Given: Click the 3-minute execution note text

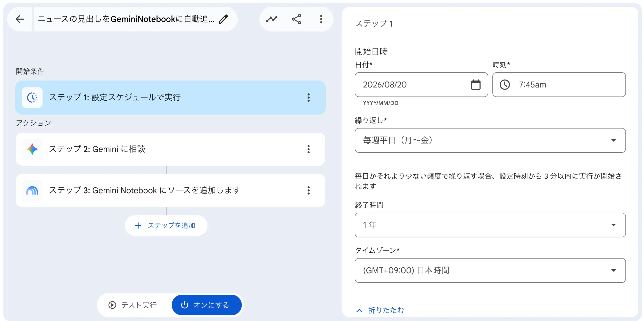Looking at the screenshot, I should click(x=488, y=181).
